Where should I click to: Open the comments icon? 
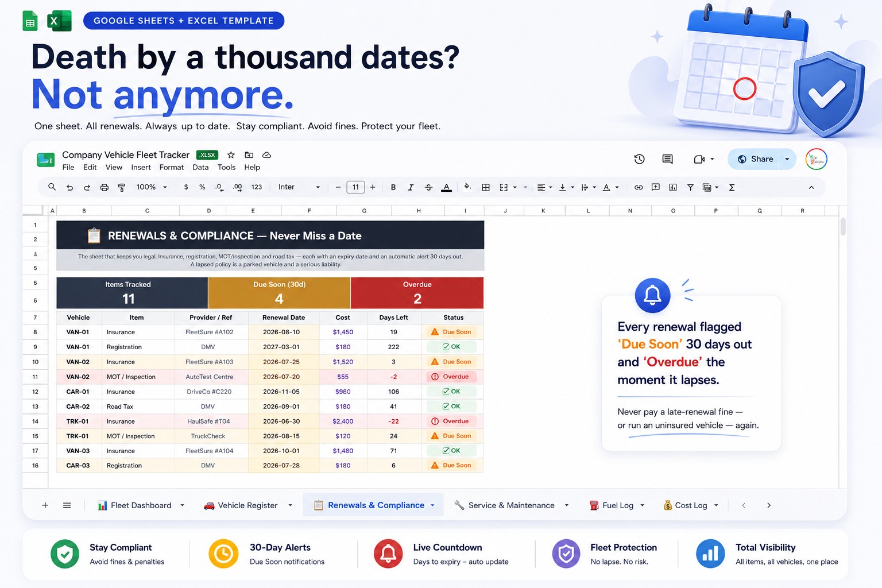(x=667, y=159)
